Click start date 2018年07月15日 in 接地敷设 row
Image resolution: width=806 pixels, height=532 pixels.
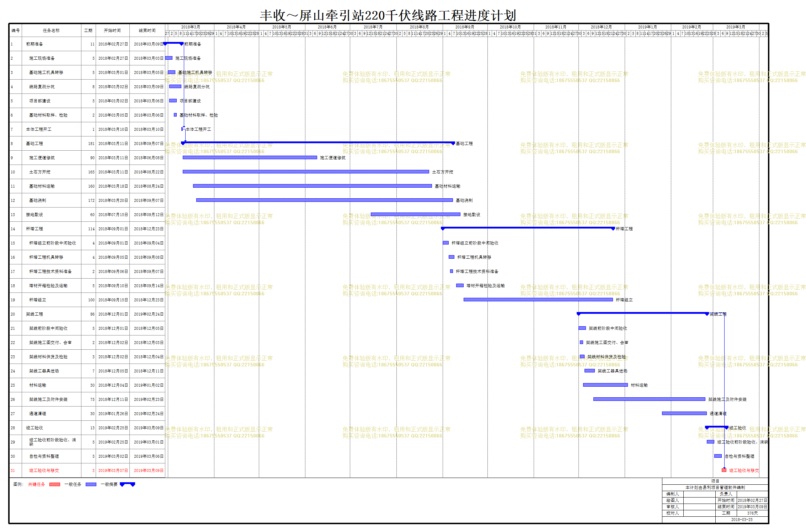113,215
